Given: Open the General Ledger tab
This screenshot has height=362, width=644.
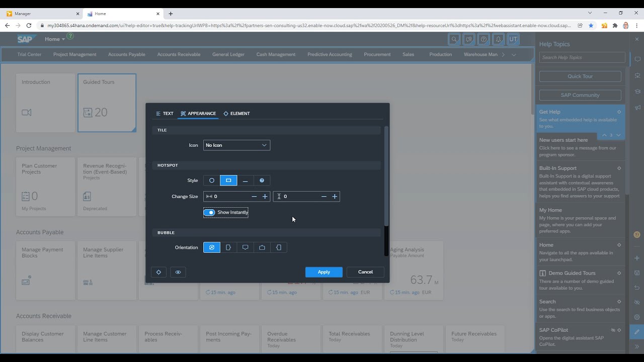Looking at the screenshot, I should (x=228, y=54).
